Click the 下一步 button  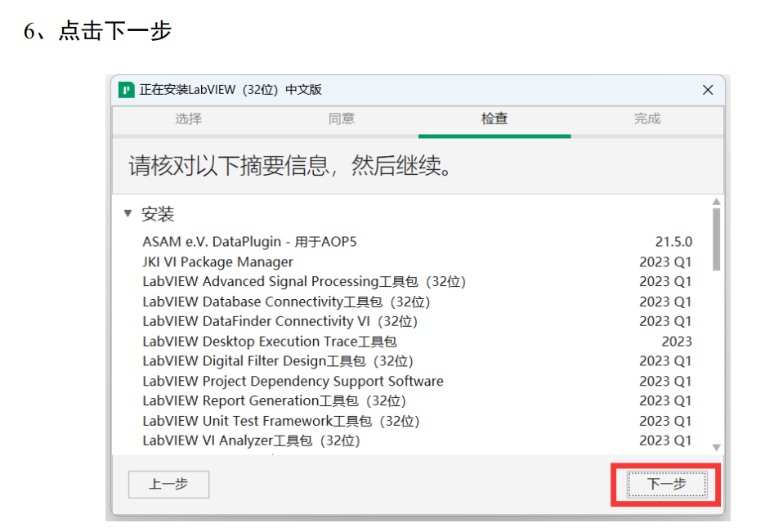pos(667,484)
